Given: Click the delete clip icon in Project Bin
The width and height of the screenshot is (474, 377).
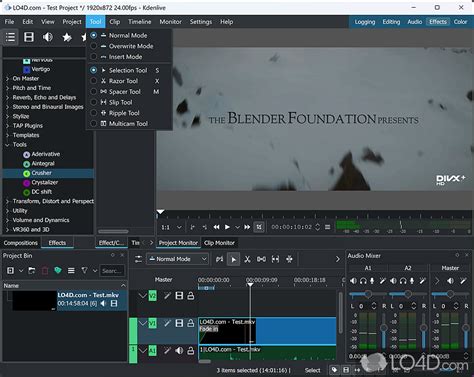Looking at the screenshot, I should pyautogui.click(x=45, y=270).
